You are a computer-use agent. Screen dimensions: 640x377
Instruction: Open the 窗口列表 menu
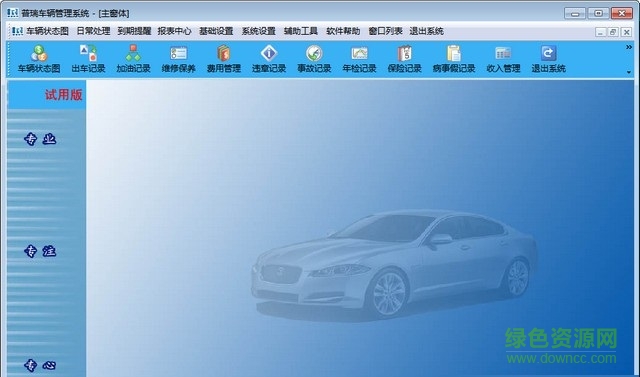pyautogui.click(x=385, y=31)
